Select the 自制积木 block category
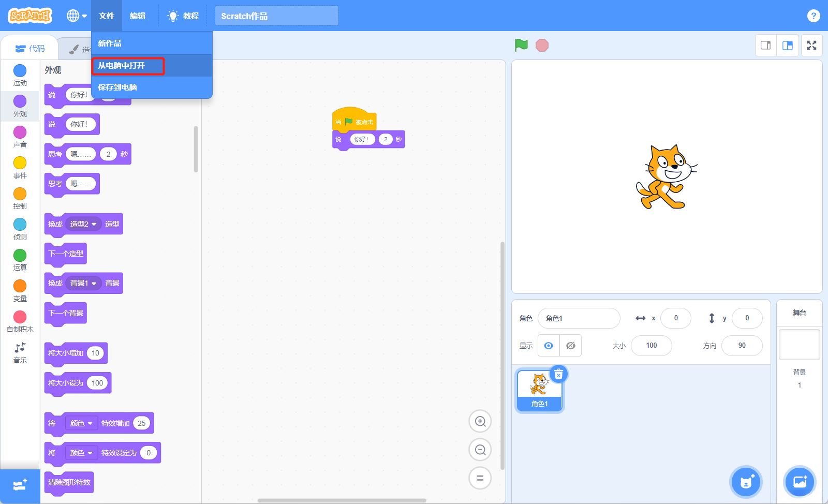The height and width of the screenshot is (504, 828). tap(20, 322)
